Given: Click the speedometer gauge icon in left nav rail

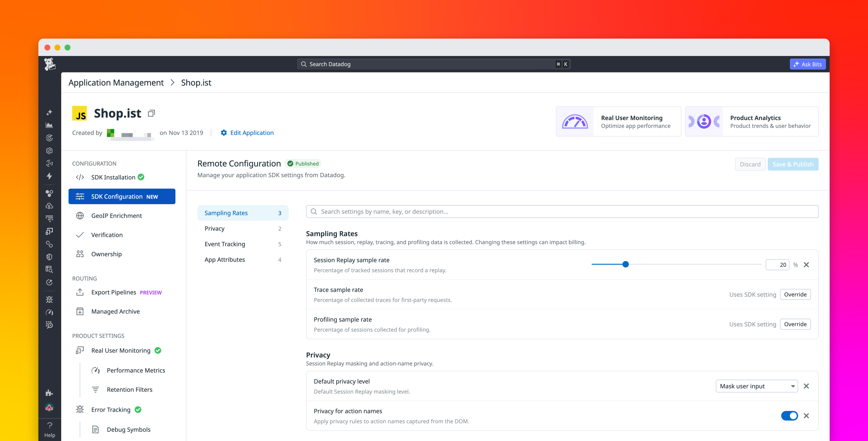Looking at the screenshot, I should coord(49,312).
